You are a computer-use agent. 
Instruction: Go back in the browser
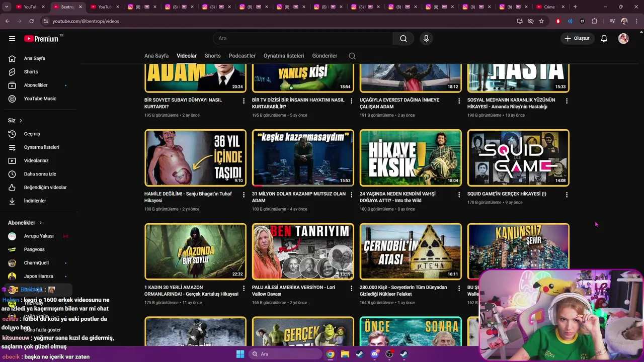(x=7, y=21)
